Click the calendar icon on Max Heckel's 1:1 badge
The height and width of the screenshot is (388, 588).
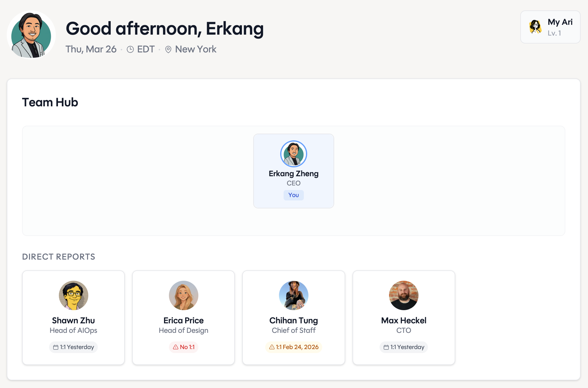pos(386,347)
